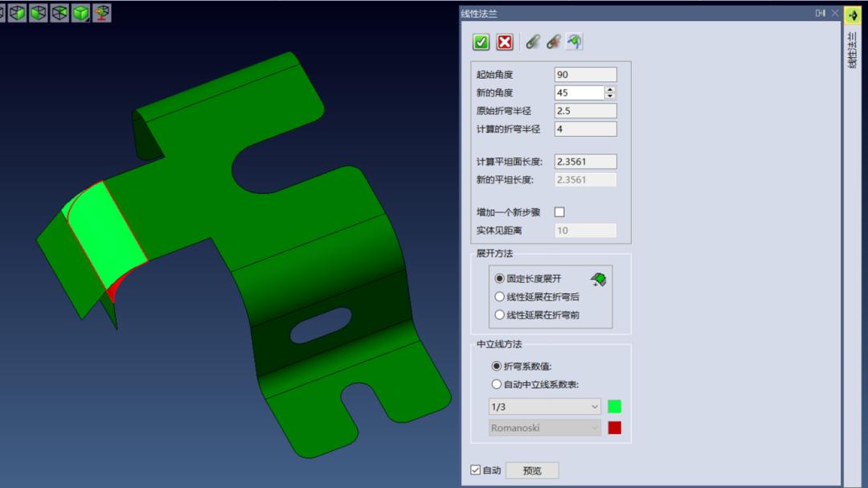868x488 pixels.
Task: Select the 线性延展在折弯前 radio option
Action: coord(499,315)
